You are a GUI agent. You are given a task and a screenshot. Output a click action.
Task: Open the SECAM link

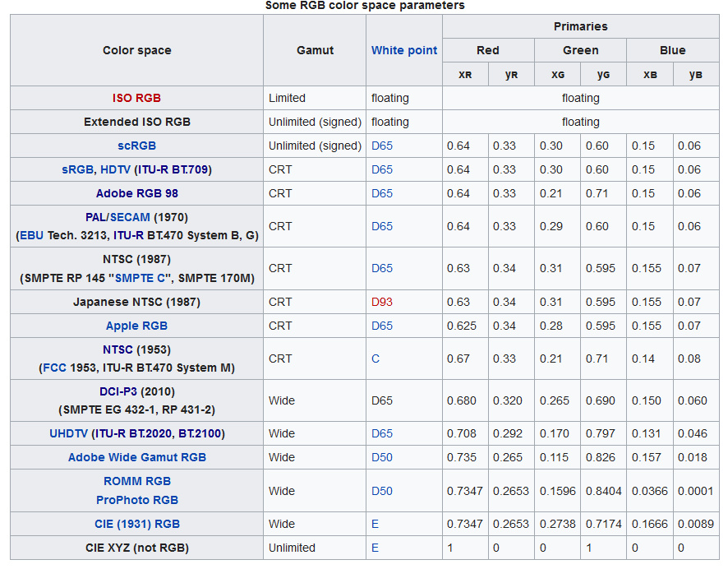click(130, 217)
